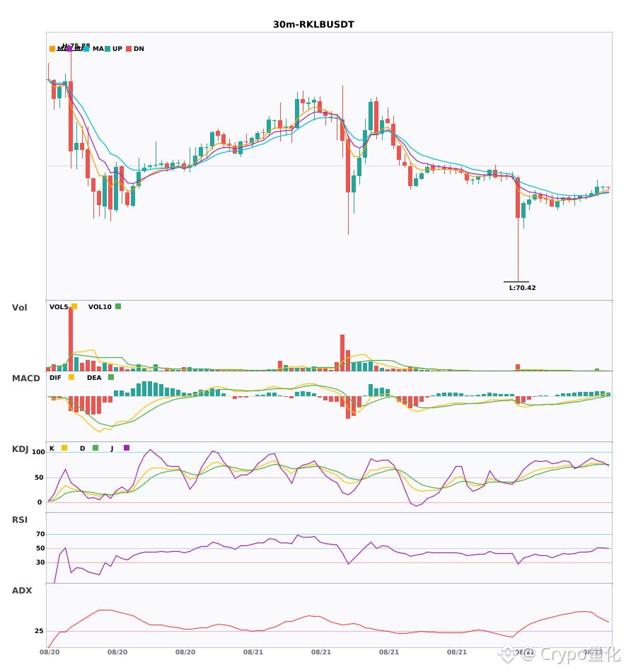The image size is (626, 672).
Task: Click the DIF label text
Action: tap(55, 378)
